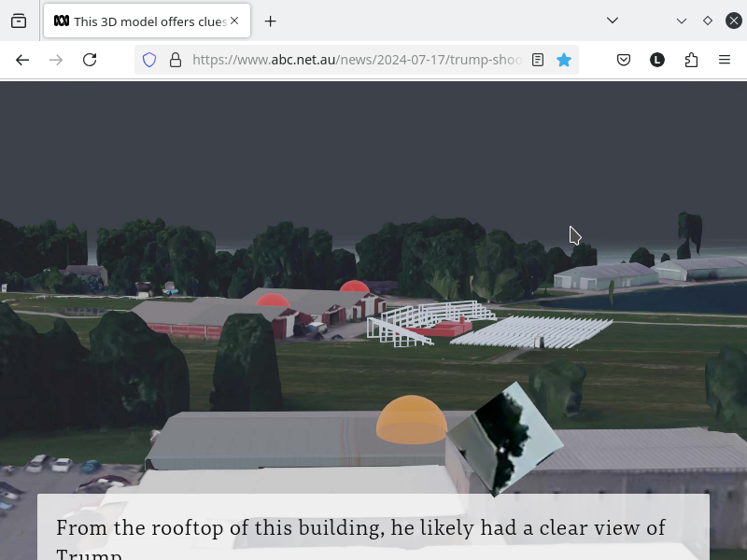The width and height of the screenshot is (747, 560).
Task: Close the ABC news article tab
Action: [234, 21]
